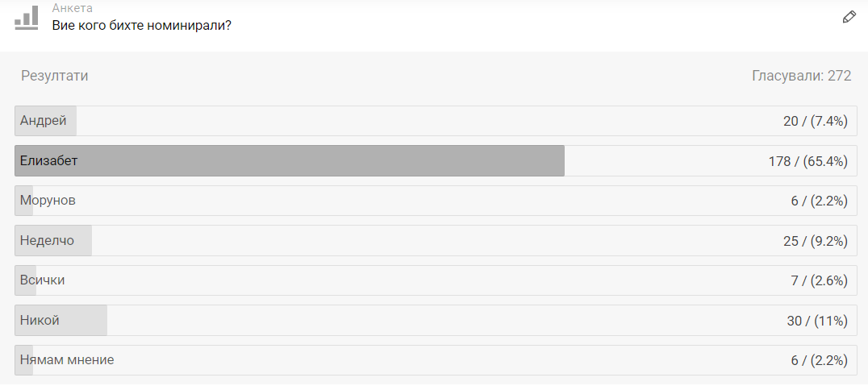This screenshot has height=390, width=868.
Task: Select the "Андрей" option label
Action: pyautogui.click(x=44, y=121)
